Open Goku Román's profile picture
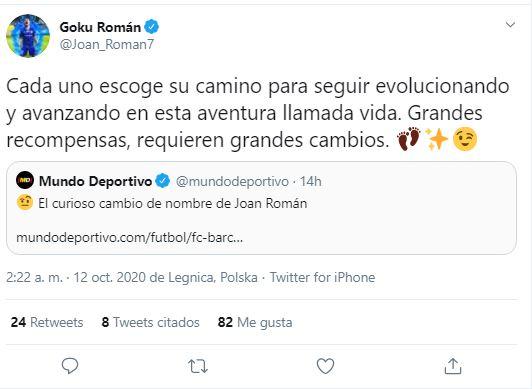The width and height of the screenshot is (532, 389). click(28, 36)
